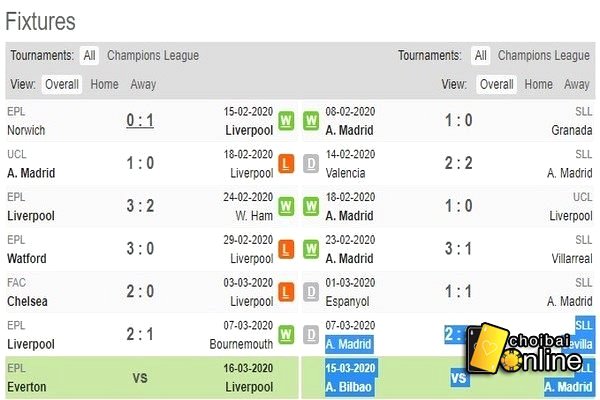Click the W badge beside Bournemouth match
The image size is (600, 400).
click(286, 335)
